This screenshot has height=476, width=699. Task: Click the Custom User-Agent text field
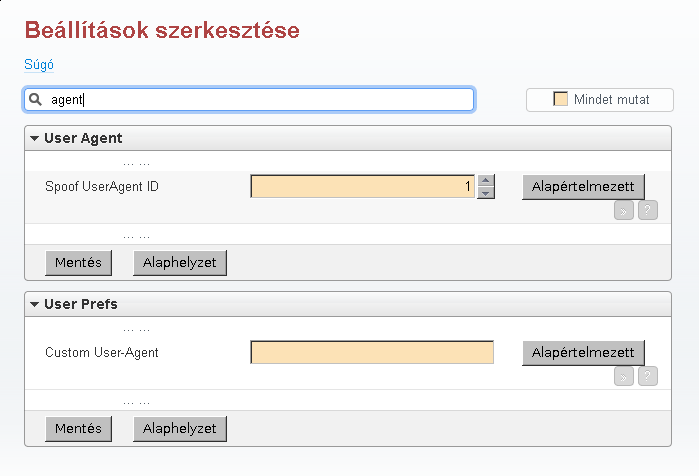[x=372, y=353]
